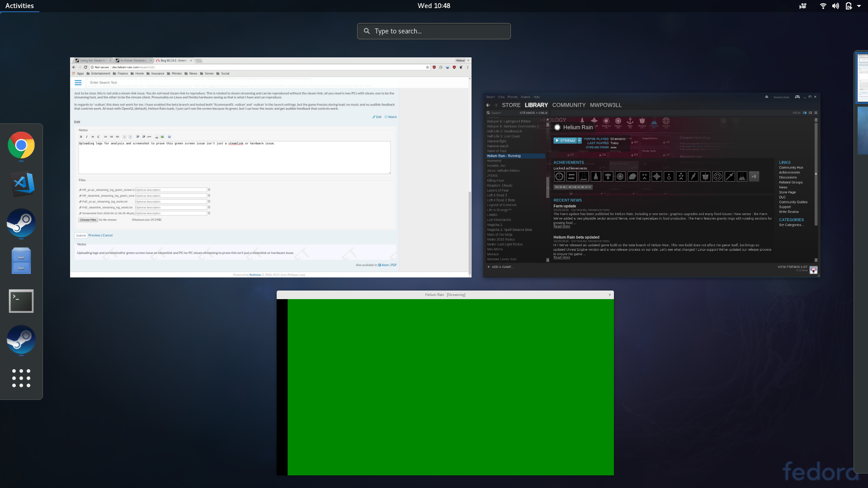The image size is (868, 488).
Task: Click Chrome's reload page icon
Action: [x=85, y=67]
